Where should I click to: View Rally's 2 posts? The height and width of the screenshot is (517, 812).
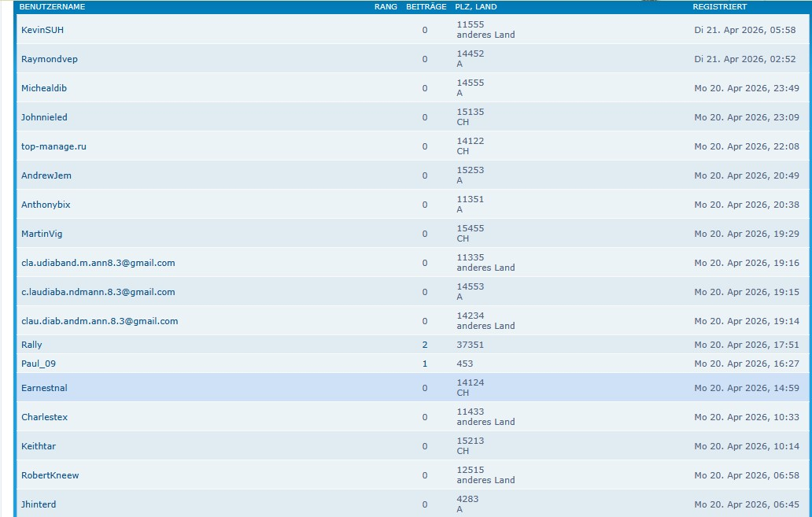click(425, 345)
